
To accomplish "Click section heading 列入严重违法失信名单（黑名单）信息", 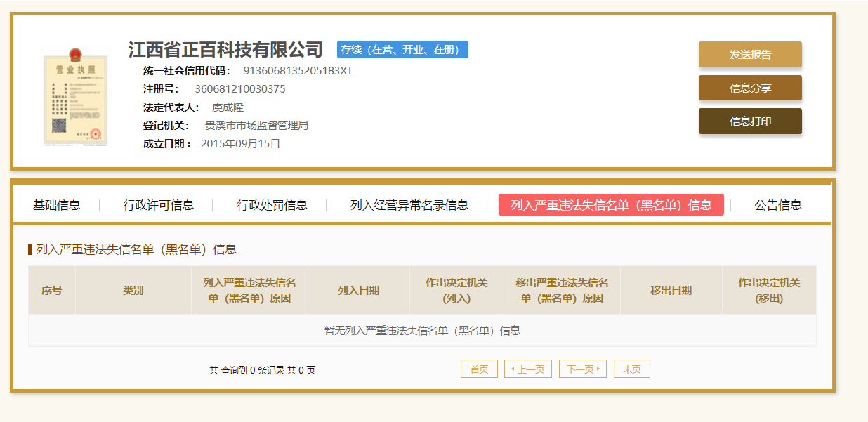I will tap(136, 249).
